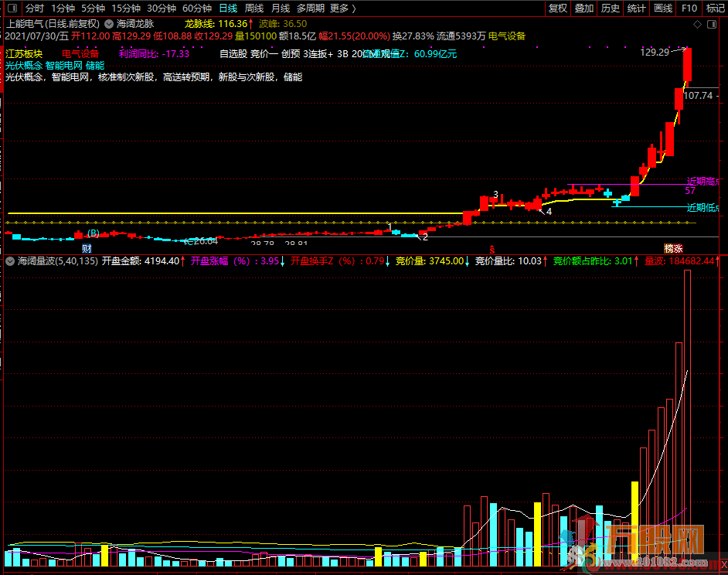Click the 近期高点 price line label
Image resolution: width=728 pixels, height=575 pixels.
[x=702, y=182]
